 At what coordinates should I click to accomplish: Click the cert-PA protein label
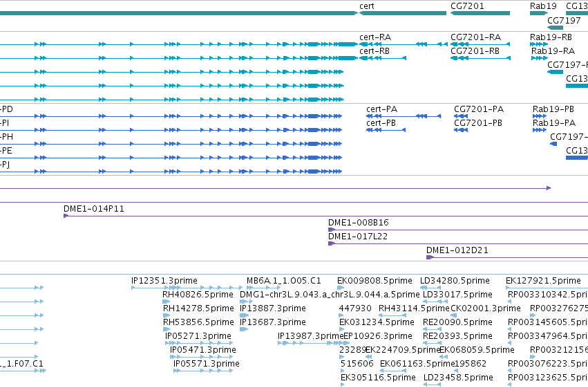[381, 109]
